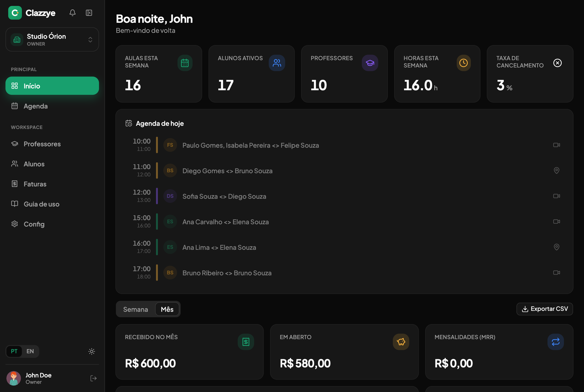Open class Paulo Gomes, Isabela Pereira <> Felipe Souza
This screenshot has width=584, height=392.
click(x=344, y=145)
